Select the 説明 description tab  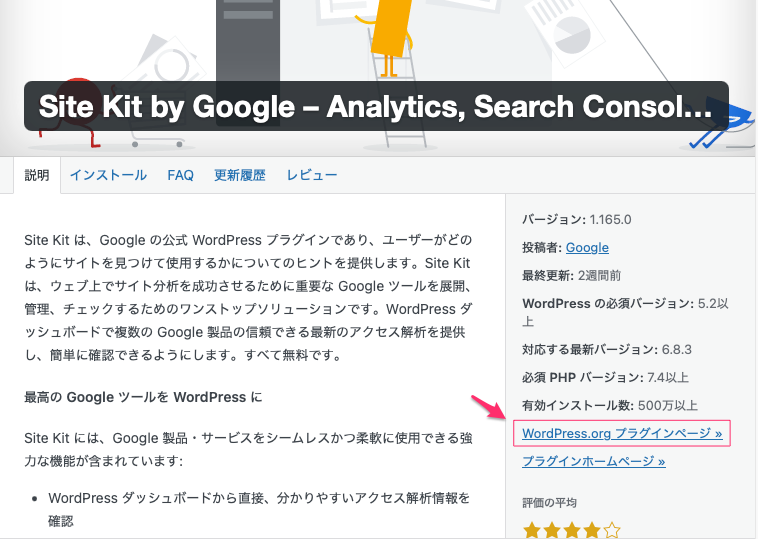tap(37, 175)
